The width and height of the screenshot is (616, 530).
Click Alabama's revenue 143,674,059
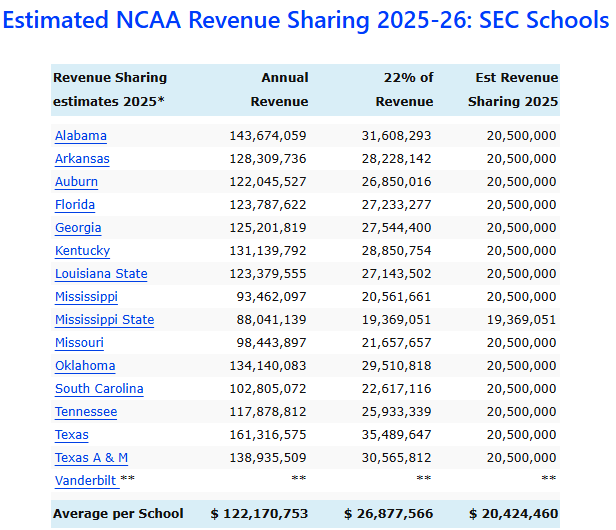268,136
